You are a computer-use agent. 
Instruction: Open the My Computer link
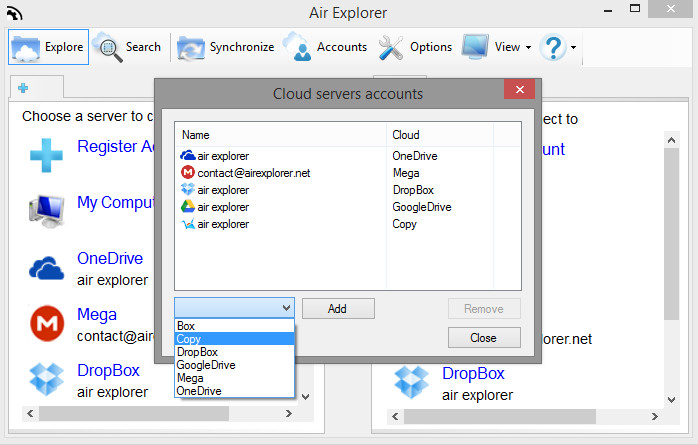point(116,202)
